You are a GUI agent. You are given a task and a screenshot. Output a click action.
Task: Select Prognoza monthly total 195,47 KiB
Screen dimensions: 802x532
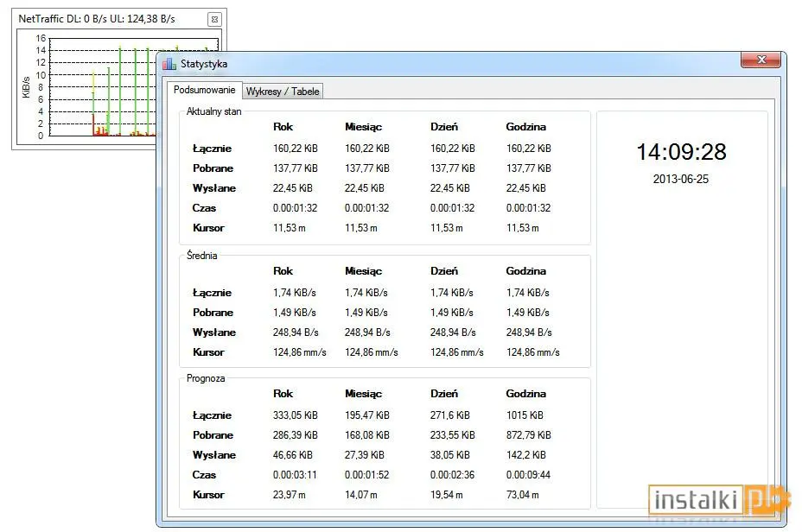[x=366, y=415]
